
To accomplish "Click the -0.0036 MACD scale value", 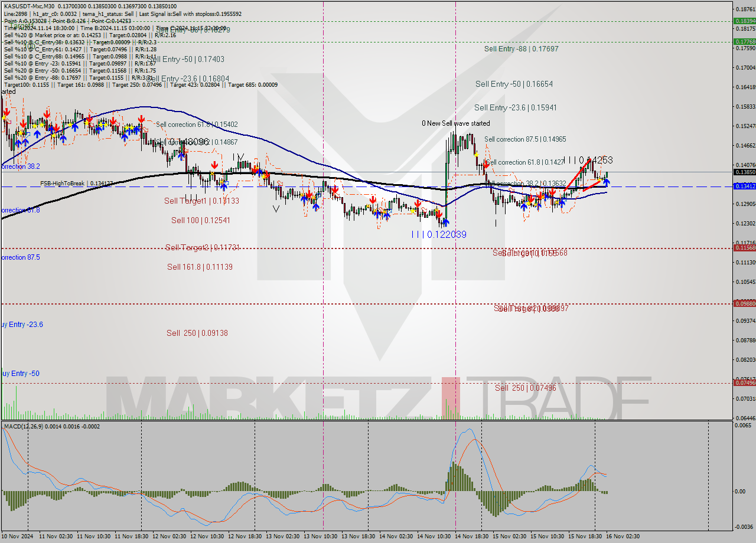I will 743,527.
